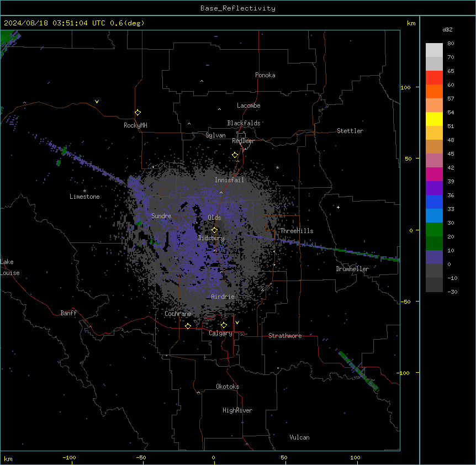The width and height of the screenshot is (476, 465).
Task: Click the Airdrie city label
Action: [223, 297]
